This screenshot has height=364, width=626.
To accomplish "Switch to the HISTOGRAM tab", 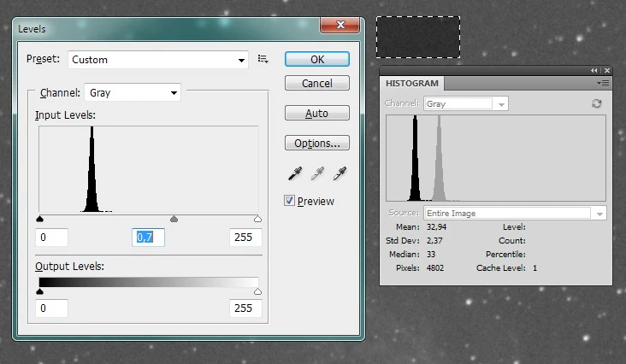I will (x=412, y=83).
